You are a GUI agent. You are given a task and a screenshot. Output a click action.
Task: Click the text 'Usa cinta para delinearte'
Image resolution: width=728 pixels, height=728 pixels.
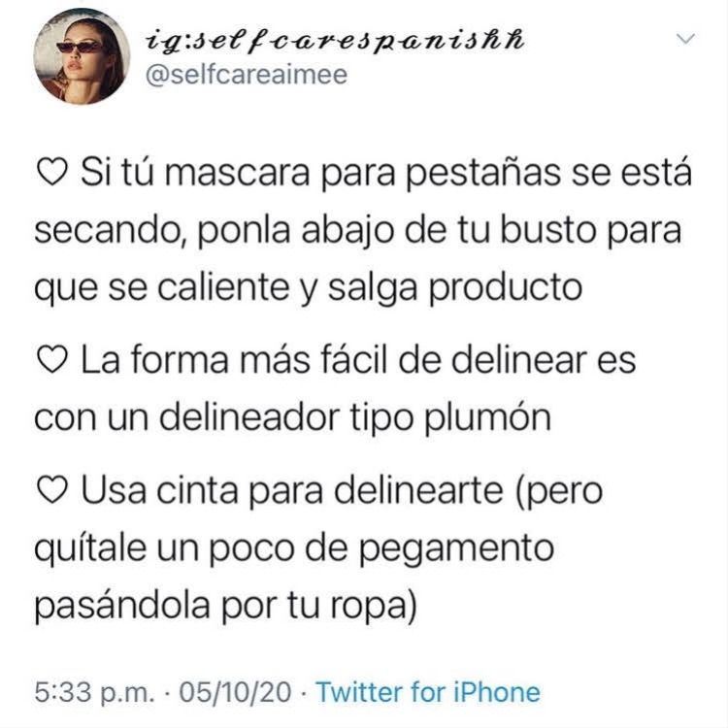(292, 490)
